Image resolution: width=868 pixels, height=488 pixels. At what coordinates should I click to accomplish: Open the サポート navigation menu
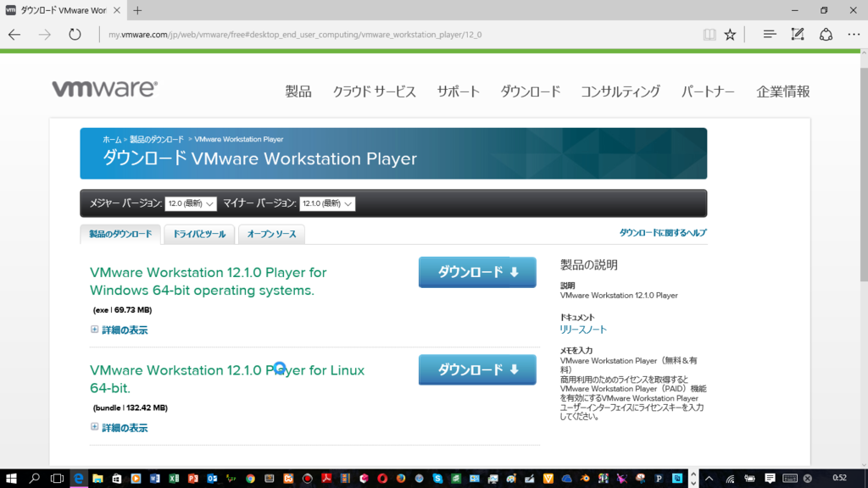pyautogui.click(x=459, y=91)
